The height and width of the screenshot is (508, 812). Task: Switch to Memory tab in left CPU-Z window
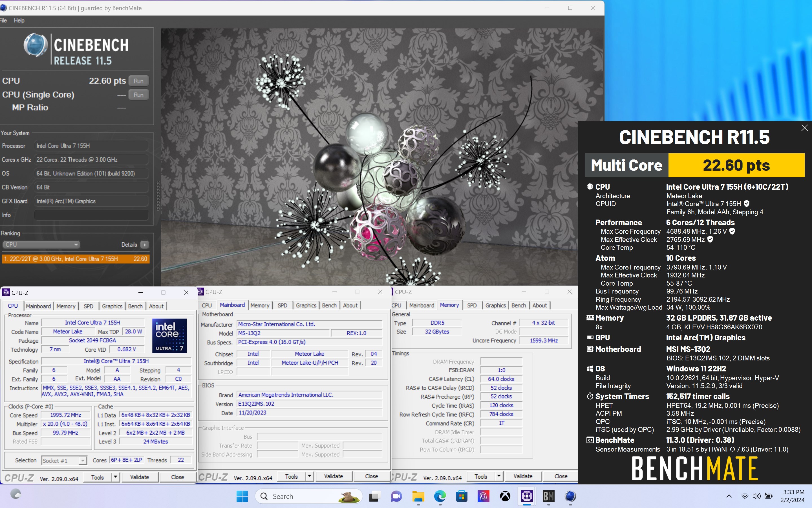click(x=66, y=306)
